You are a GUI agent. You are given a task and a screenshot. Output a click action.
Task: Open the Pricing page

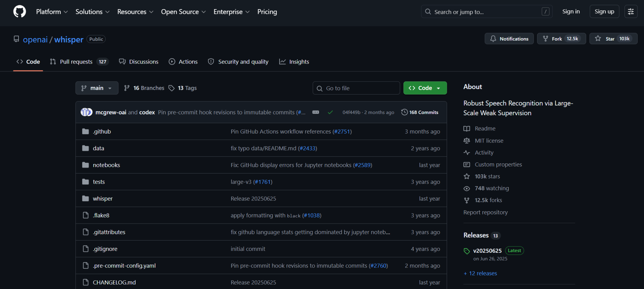[x=267, y=12]
